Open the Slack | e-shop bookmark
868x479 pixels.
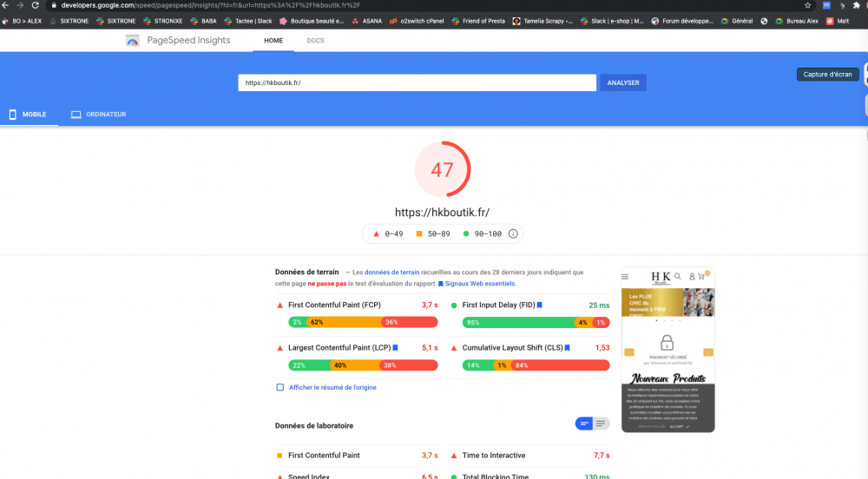(612, 21)
